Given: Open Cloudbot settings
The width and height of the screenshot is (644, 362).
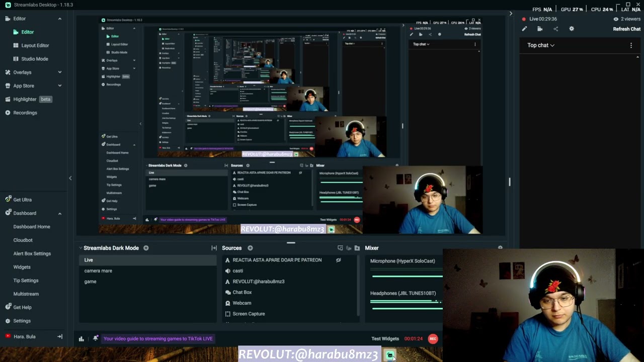Looking at the screenshot, I should click(23, 240).
